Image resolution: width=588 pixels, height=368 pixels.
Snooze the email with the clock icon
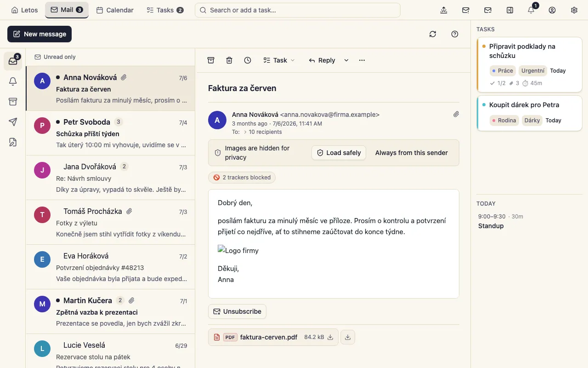248,60
